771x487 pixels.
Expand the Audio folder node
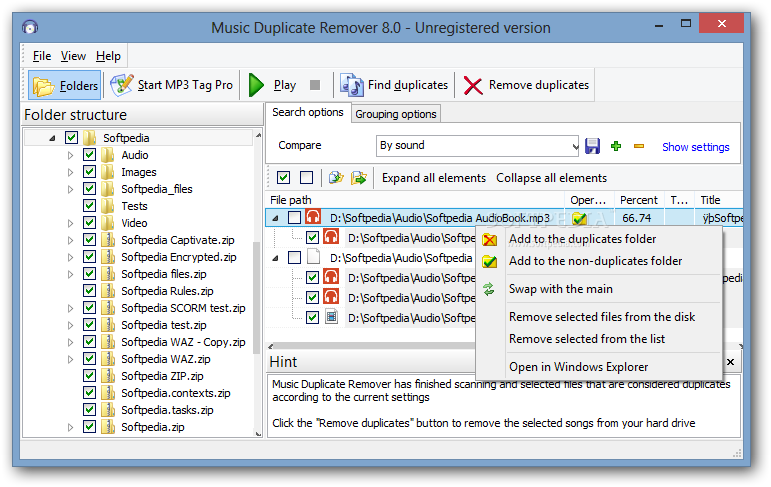(x=70, y=155)
